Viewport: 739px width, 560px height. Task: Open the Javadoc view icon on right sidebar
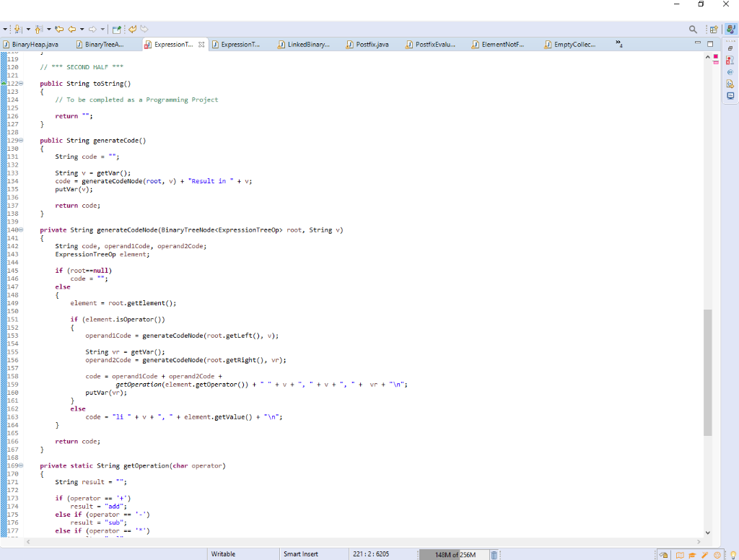(730, 72)
